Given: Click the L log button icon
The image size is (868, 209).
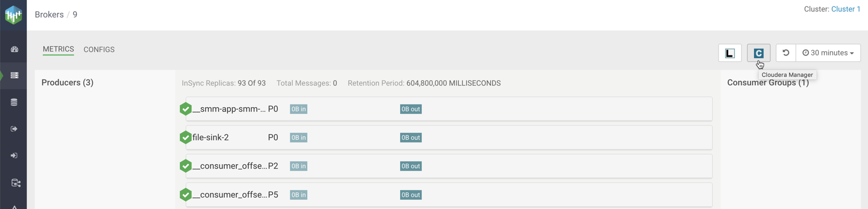Looking at the screenshot, I should 730,53.
